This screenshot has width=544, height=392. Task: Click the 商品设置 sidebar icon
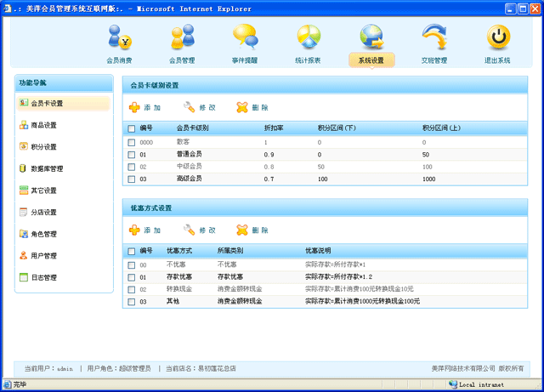[x=24, y=125]
